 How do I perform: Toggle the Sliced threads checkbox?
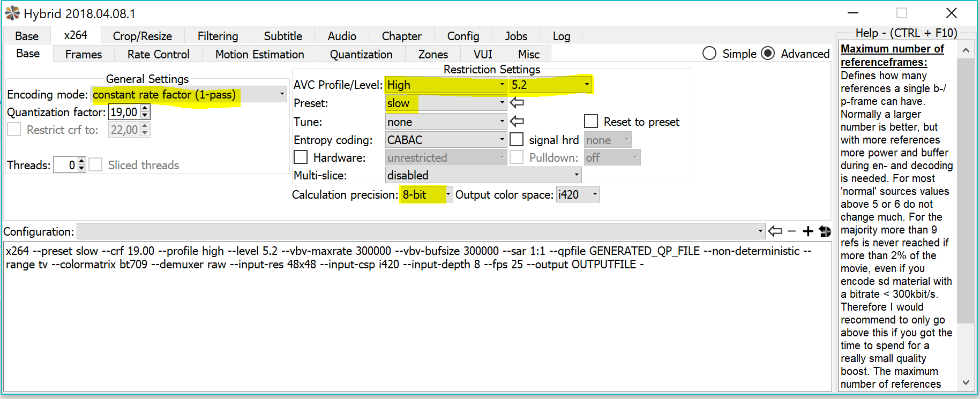[95, 164]
